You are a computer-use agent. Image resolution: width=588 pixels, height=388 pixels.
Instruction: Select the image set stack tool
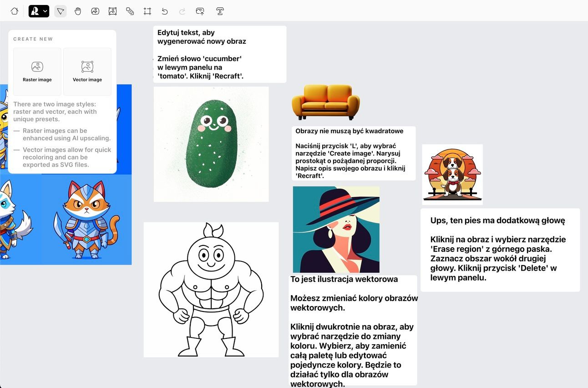pyautogui.click(x=130, y=11)
